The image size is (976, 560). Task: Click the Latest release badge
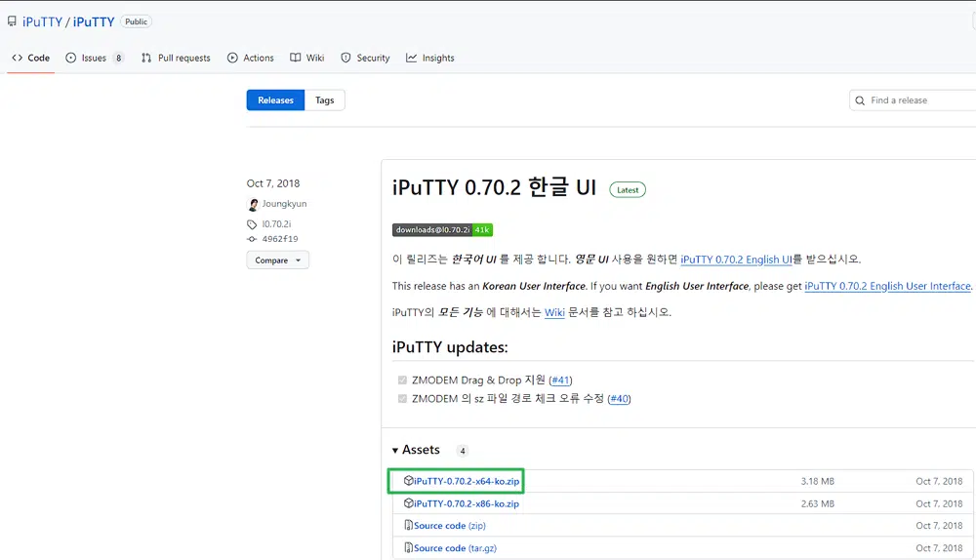pyautogui.click(x=628, y=190)
